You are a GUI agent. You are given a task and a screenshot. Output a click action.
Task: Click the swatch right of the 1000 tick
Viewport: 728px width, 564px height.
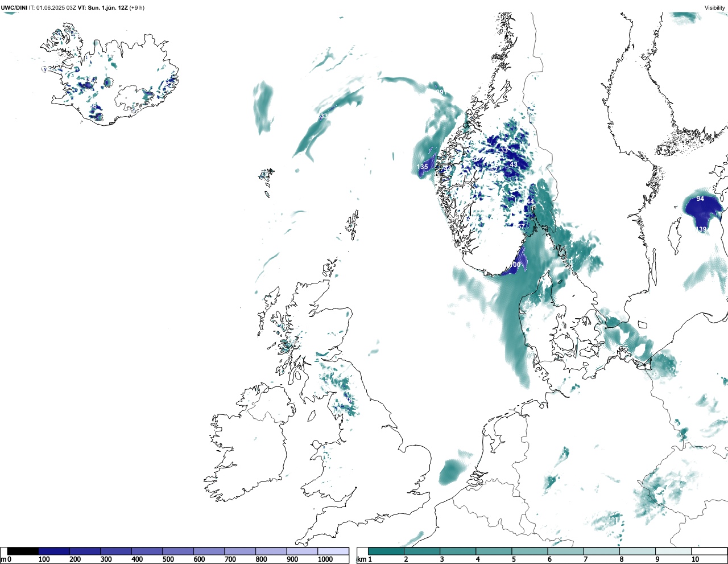[333, 551]
